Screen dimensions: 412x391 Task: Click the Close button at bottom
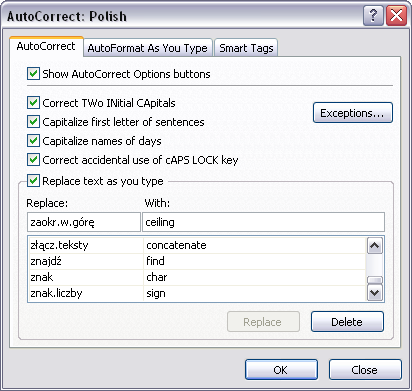point(365,370)
